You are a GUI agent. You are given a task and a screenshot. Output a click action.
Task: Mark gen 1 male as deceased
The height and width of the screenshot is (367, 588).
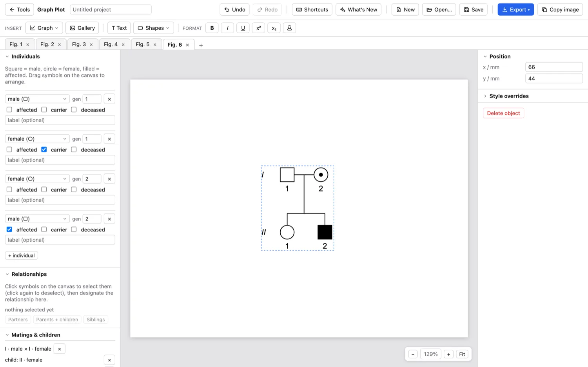coord(74,110)
